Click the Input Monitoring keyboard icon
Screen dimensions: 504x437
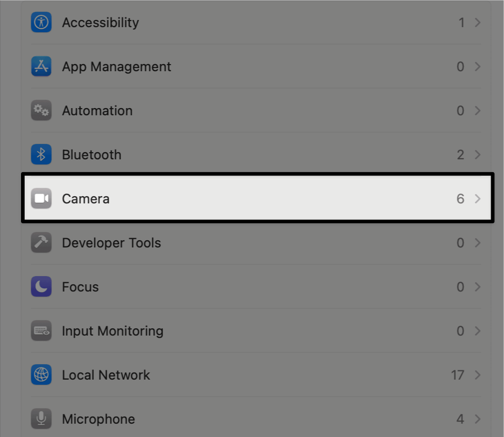(41, 330)
